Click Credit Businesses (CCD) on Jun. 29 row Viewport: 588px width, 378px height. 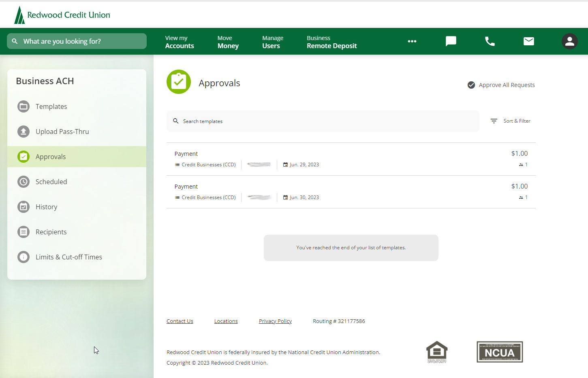[x=209, y=165]
